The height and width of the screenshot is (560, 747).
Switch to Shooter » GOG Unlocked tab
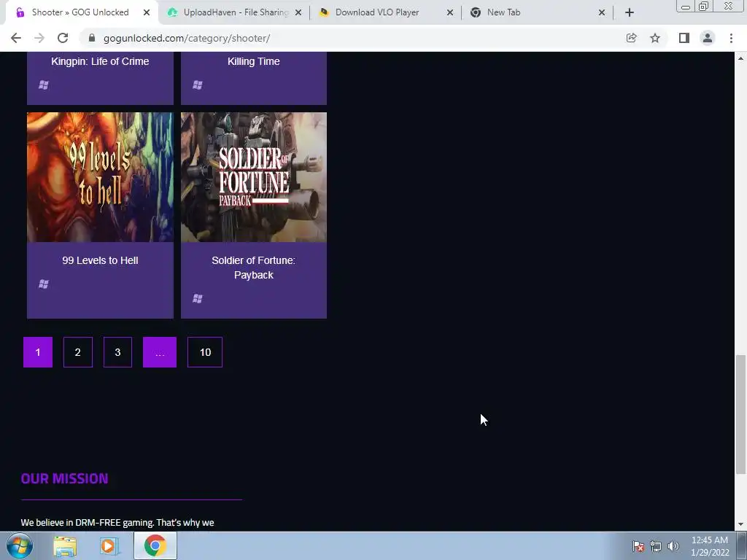pos(80,12)
